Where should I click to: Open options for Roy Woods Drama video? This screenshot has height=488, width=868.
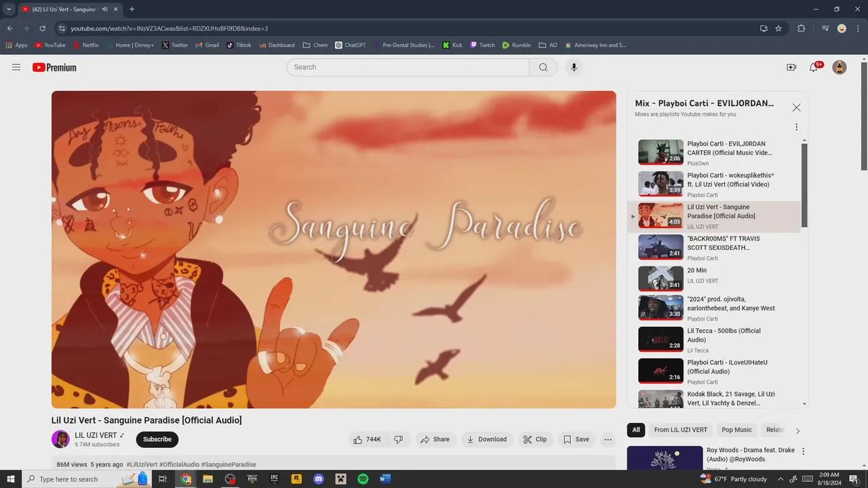(x=804, y=451)
